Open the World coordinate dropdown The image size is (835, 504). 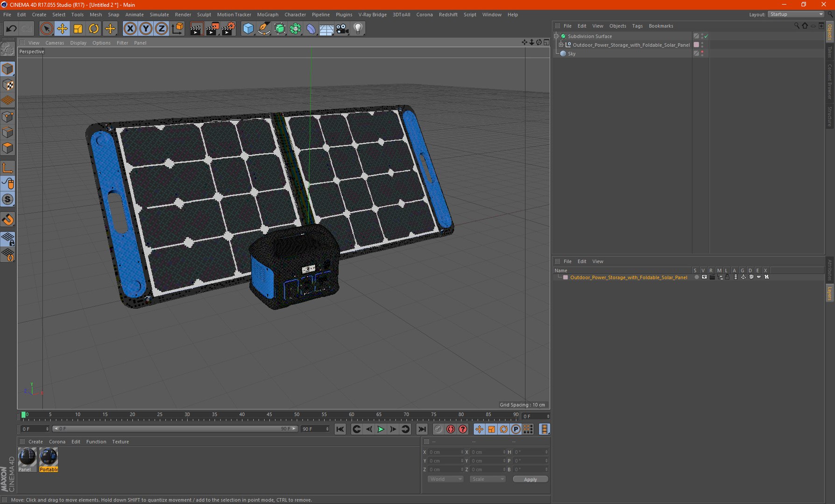coord(445,479)
